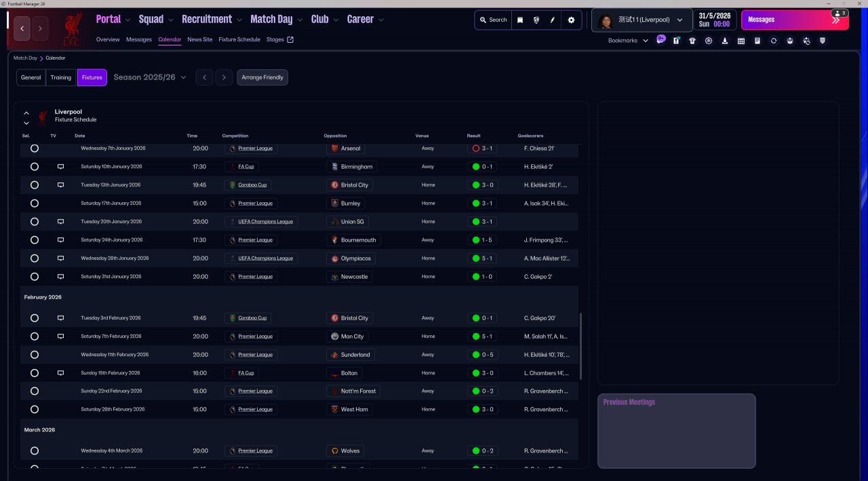Open the News Site sub-tab
Screen dimensions: 868x481
pyautogui.click(x=200, y=39)
